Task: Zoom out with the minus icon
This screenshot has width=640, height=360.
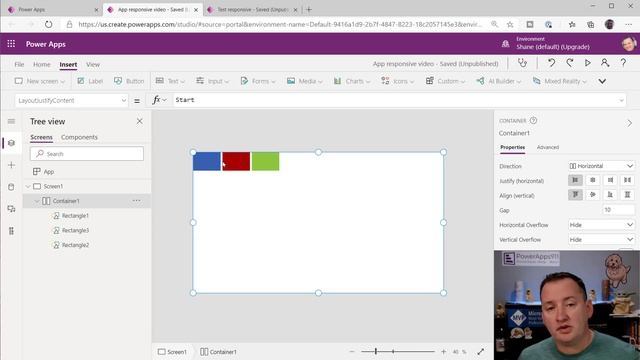Action: (352, 351)
